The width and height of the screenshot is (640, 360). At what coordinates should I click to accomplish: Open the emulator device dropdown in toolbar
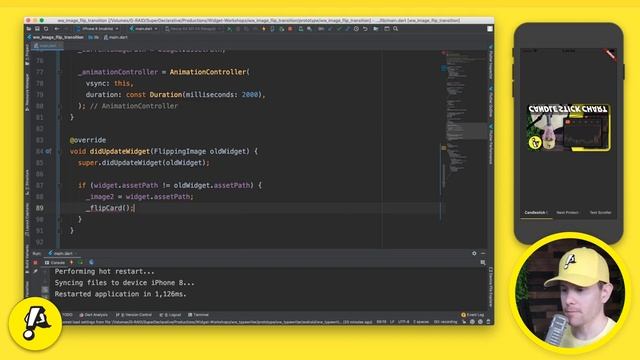point(194,29)
